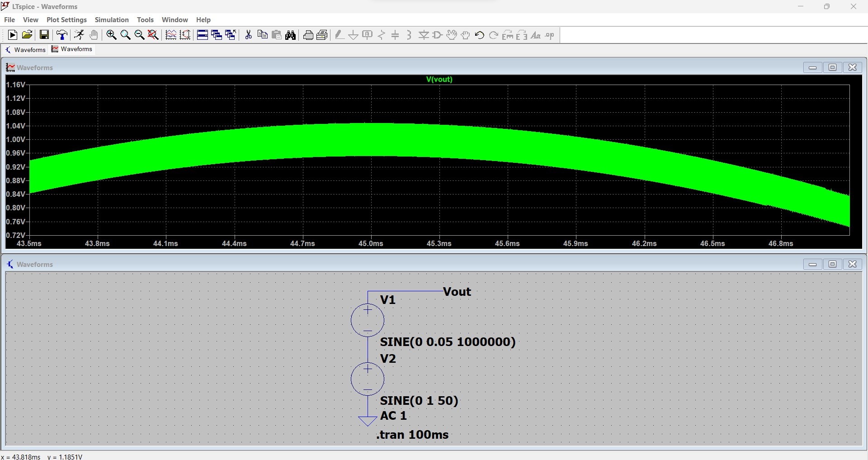Click the Zoom to area magnifier
This screenshot has width=868, height=460.
(125, 35)
